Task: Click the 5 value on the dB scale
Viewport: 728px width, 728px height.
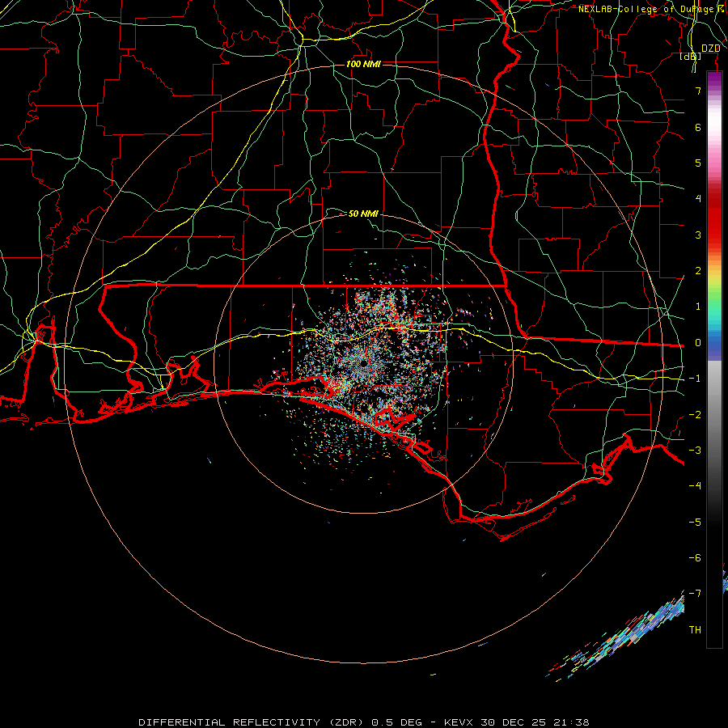Action: (x=698, y=163)
